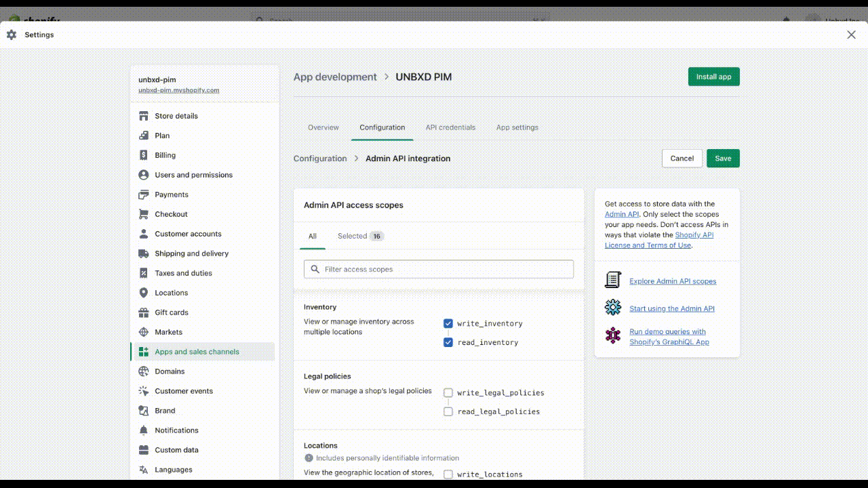This screenshot has width=868, height=488.
Task: Click the Locations pin icon
Action: (144, 293)
